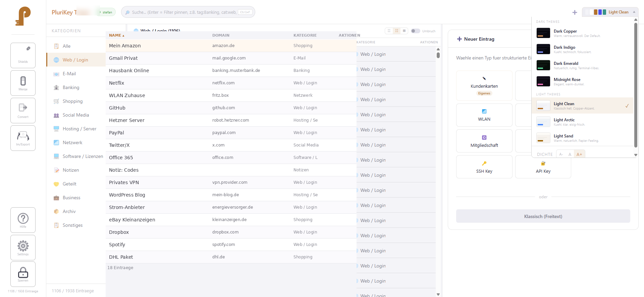Click the Neuer Eintrag heading
The image size is (644, 297).
(x=479, y=39)
